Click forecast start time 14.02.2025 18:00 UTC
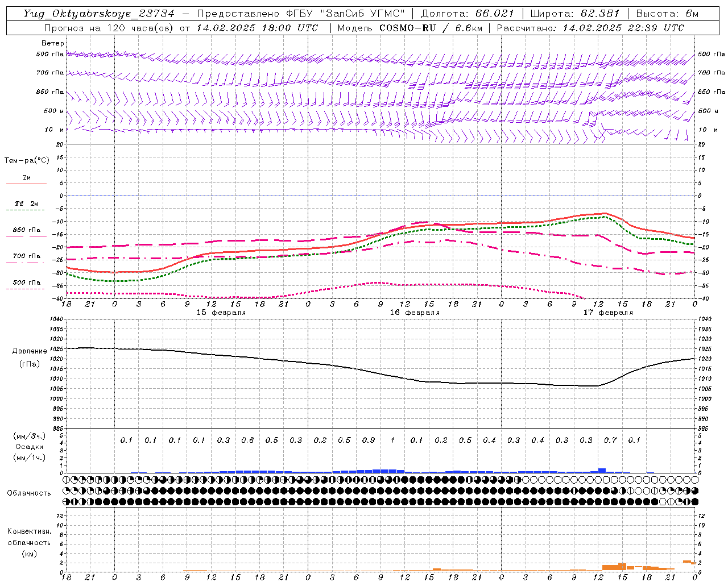 coord(257,28)
